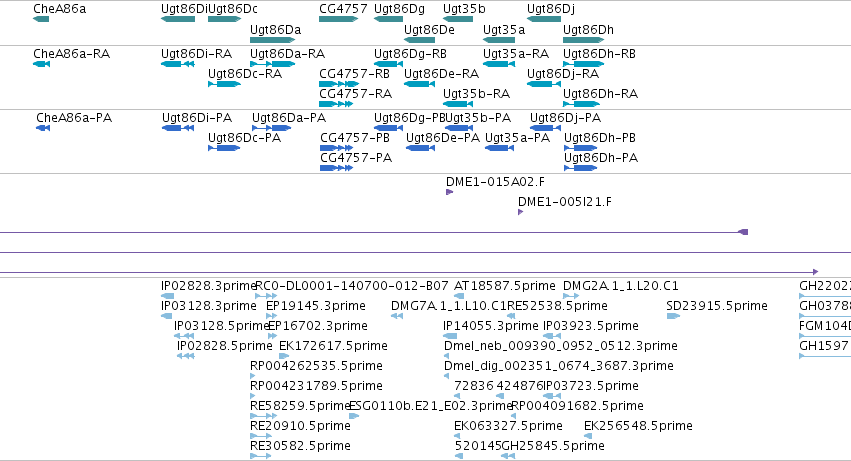Select the Ugt86Dj gene label
The width and height of the screenshot is (851, 461).
coord(551,9)
